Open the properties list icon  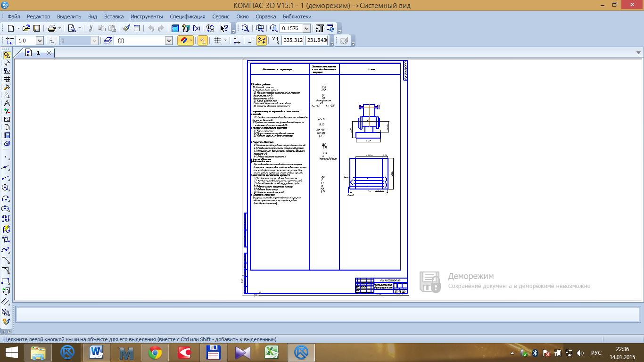pos(137,28)
